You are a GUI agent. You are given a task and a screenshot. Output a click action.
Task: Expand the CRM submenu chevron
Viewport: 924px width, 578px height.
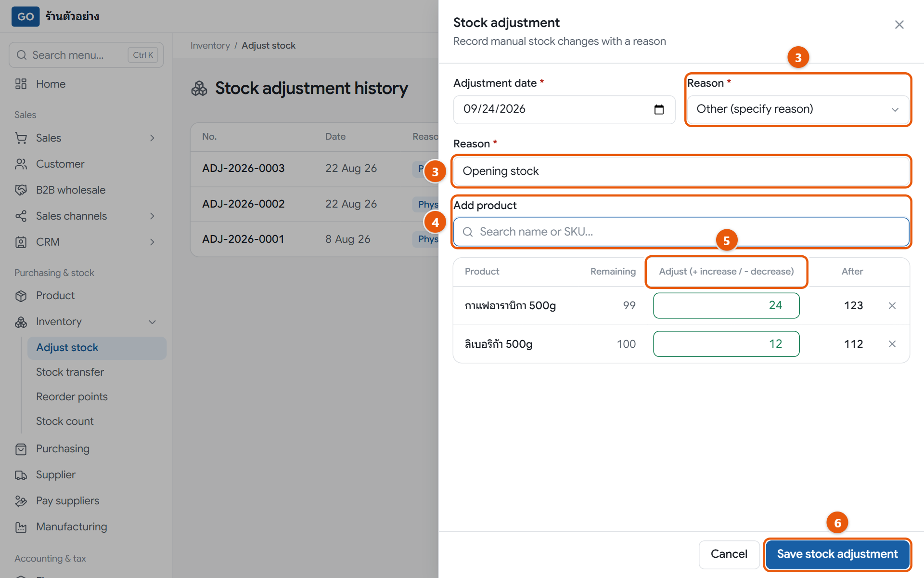click(x=152, y=242)
